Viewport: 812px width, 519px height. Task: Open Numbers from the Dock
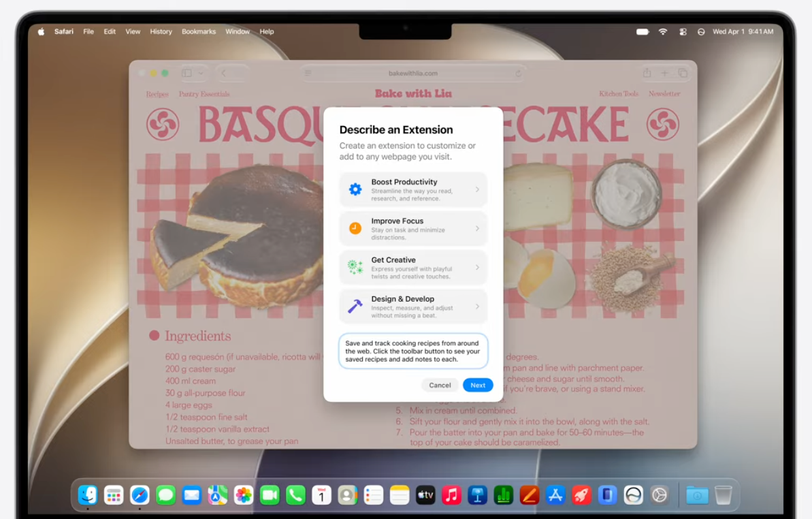[x=504, y=495]
